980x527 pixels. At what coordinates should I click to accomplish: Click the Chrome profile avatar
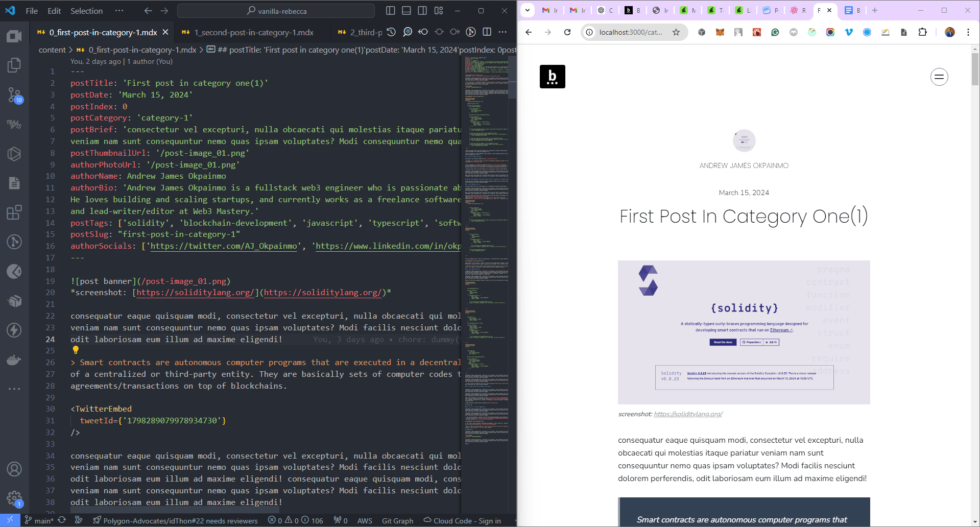(950, 32)
